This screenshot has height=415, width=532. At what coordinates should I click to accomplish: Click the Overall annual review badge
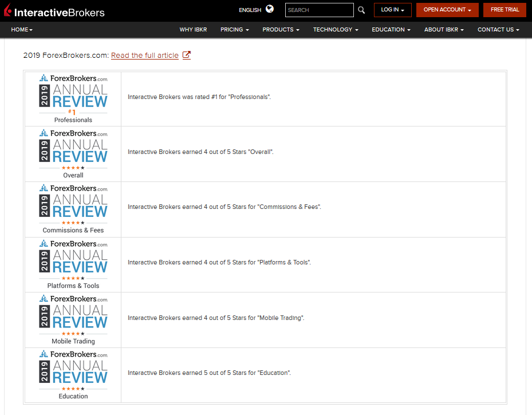[x=73, y=154]
